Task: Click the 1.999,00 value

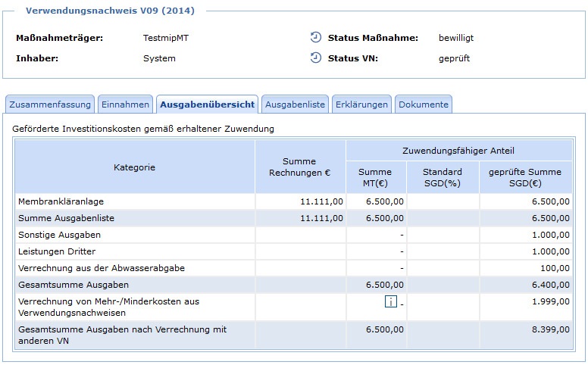Action: click(551, 301)
